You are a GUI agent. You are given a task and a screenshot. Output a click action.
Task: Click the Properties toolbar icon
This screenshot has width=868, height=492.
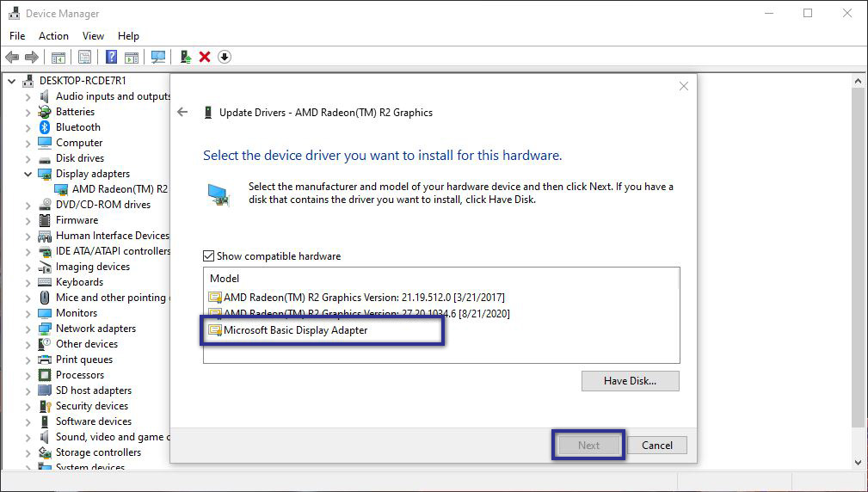coord(84,57)
